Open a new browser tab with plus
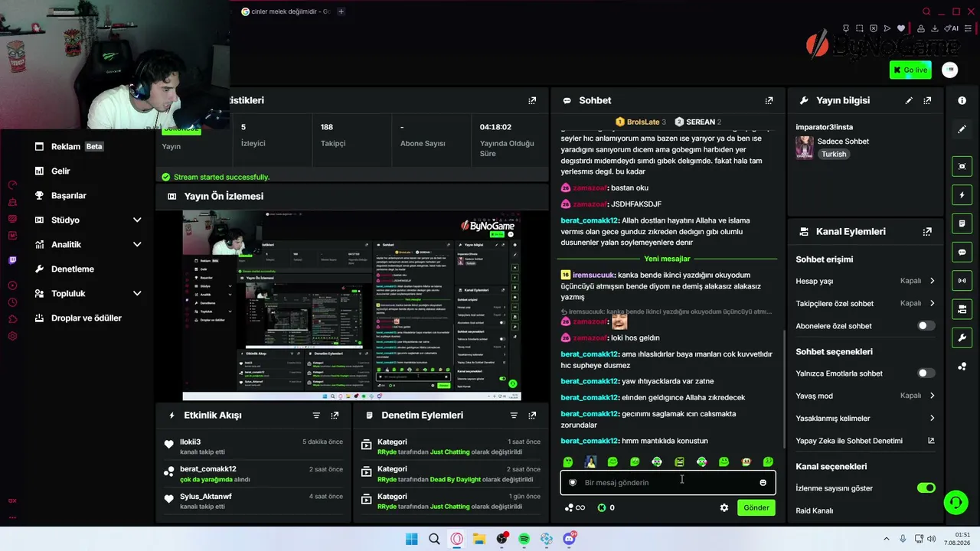Image resolution: width=980 pixels, height=551 pixels. 341,11
